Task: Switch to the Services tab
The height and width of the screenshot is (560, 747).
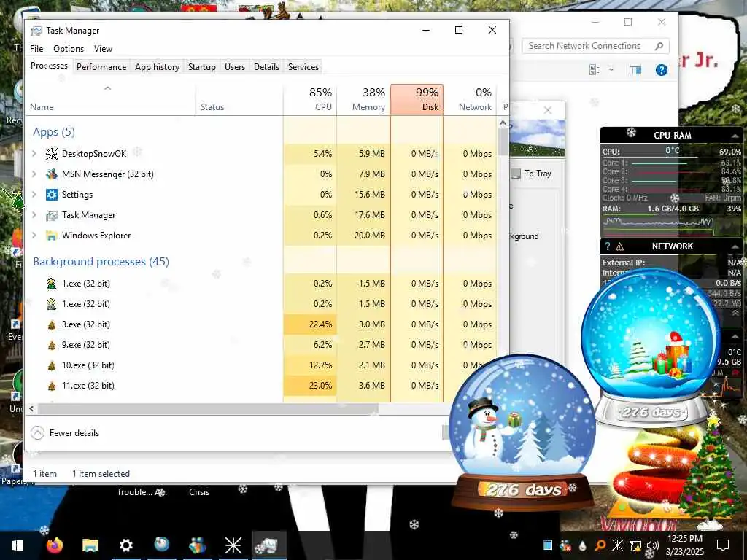Action: tap(303, 66)
